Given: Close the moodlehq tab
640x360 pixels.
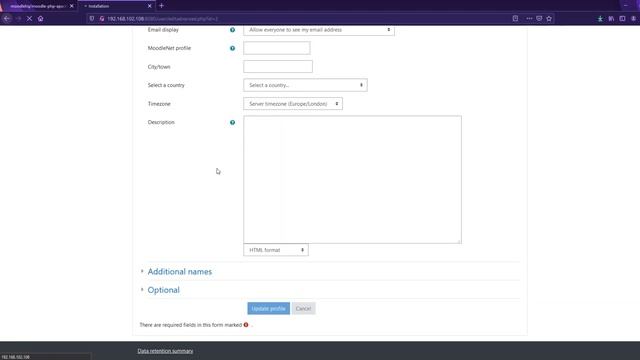Looking at the screenshot, I should 71,6.
